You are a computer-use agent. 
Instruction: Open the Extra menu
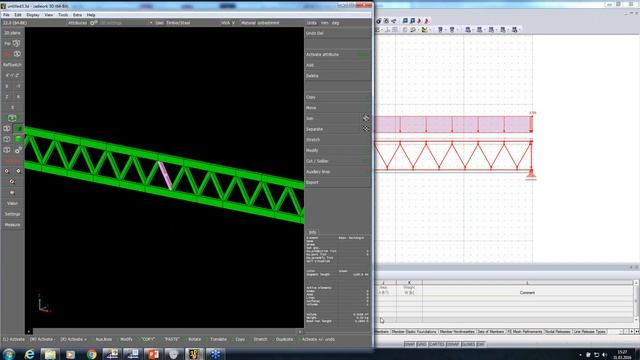tap(77, 15)
